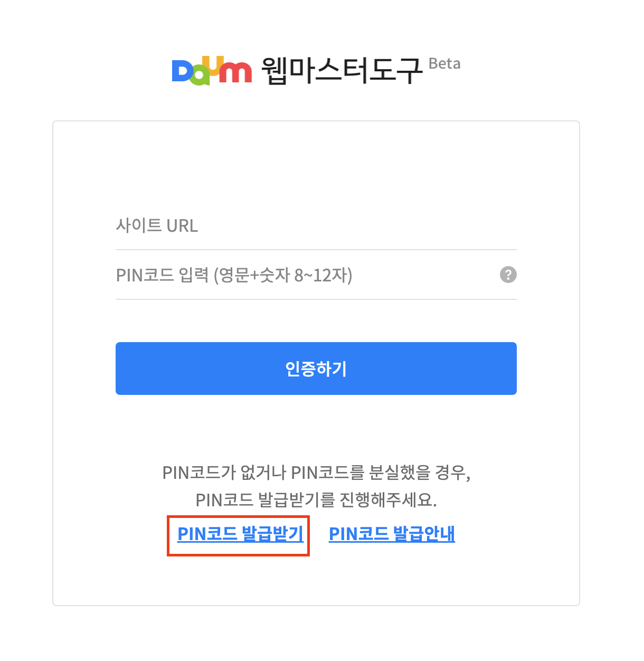Click the word "경우," ending the first notice line

point(453,472)
